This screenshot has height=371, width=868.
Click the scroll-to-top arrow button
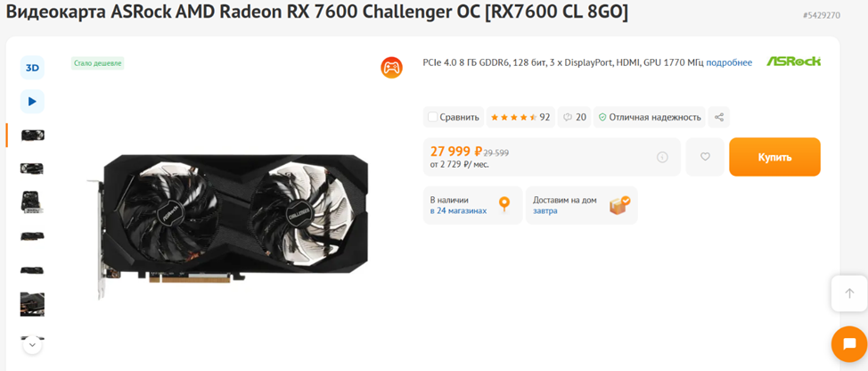tap(849, 293)
